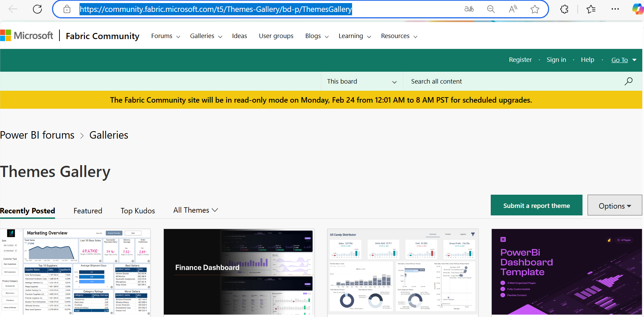Click the search magnifier icon
Viewport: 644px width, 317px height.
click(x=628, y=81)
